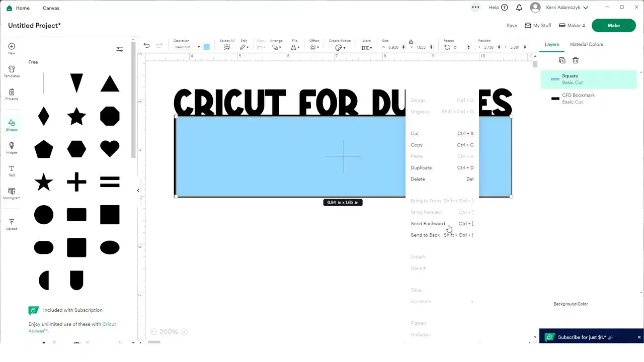
Task: Open the Images panel
Action: (12, 148)
